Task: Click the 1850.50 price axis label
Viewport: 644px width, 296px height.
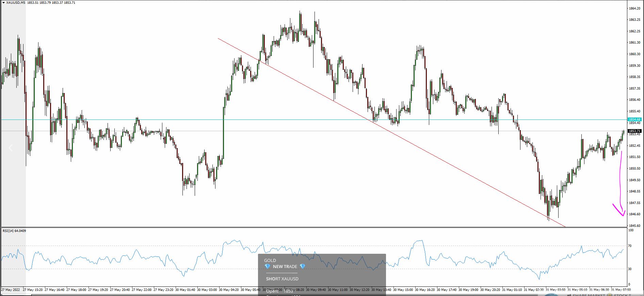Action: tap(635, 169)
